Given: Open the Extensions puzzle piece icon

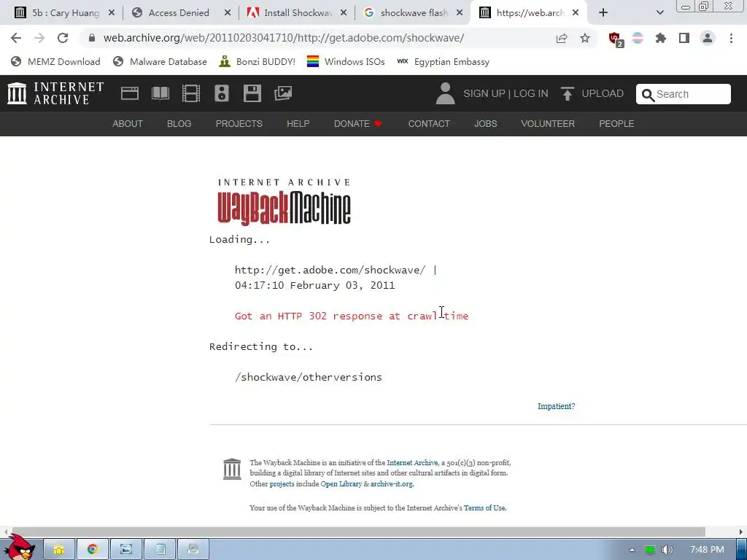Looking at the screenshot, I should pyautogui.click(x=661, y=38).
